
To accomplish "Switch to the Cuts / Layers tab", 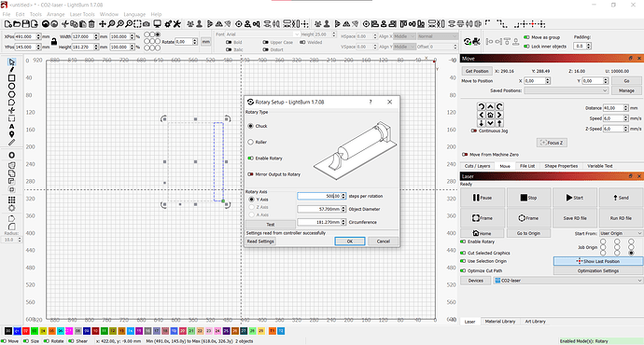I will [x=477, y=166].
